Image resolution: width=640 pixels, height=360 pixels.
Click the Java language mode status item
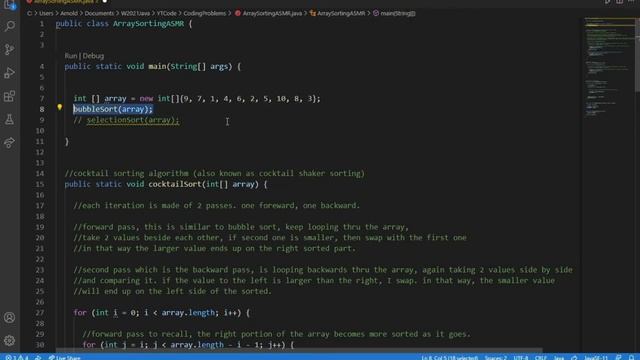559,358
